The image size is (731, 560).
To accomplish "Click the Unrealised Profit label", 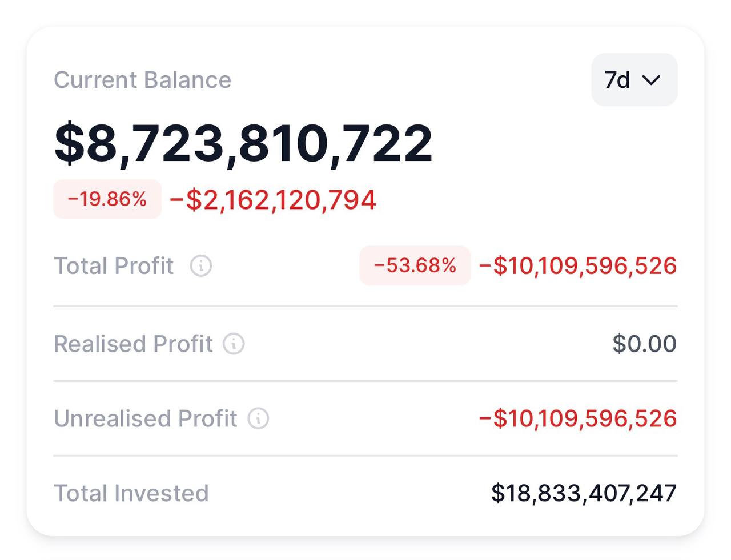I will (x=146, y=418).
